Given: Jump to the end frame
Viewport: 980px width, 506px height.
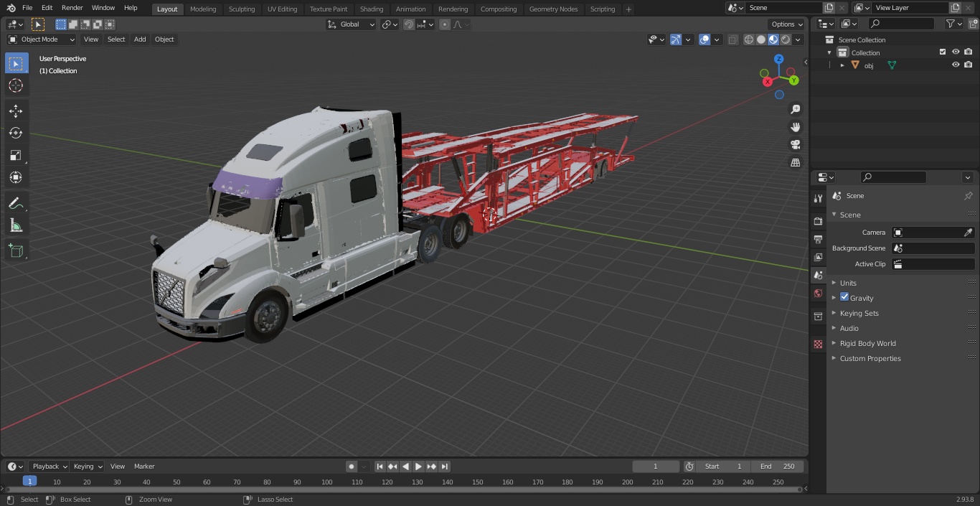Looking at the screenshot, I should pos(445,467).
